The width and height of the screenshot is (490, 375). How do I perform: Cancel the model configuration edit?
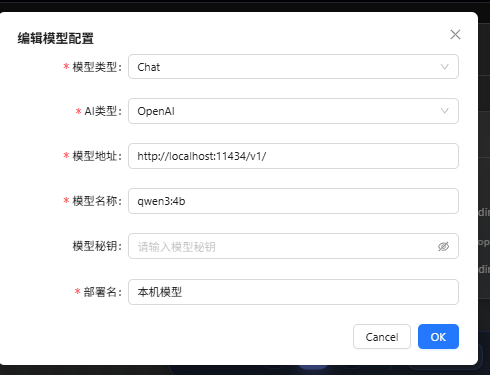(x=382, y=337)
